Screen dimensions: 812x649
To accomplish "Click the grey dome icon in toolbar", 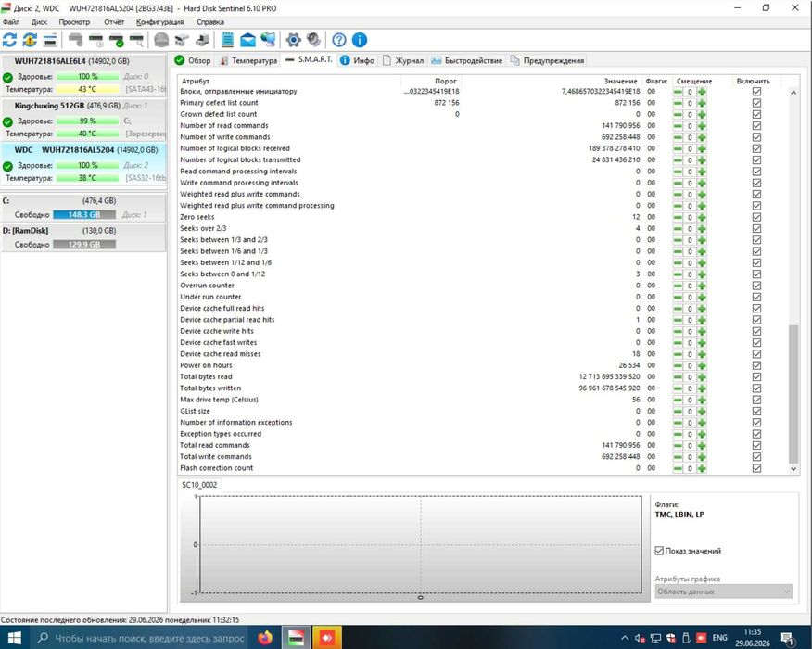I will [161, 40].
